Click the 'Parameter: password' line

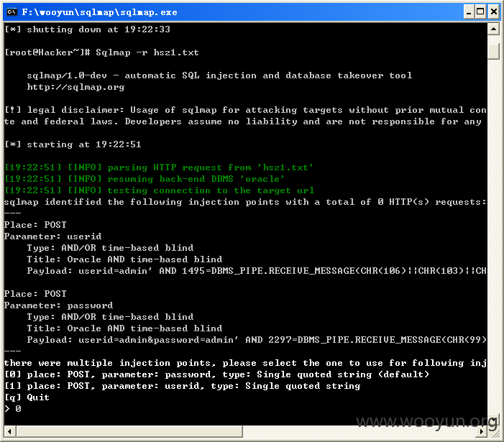pos(58,305)
